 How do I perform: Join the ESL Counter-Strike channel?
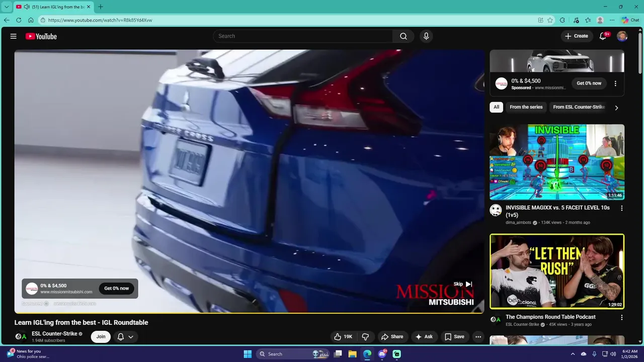click(x=101, y=337)
